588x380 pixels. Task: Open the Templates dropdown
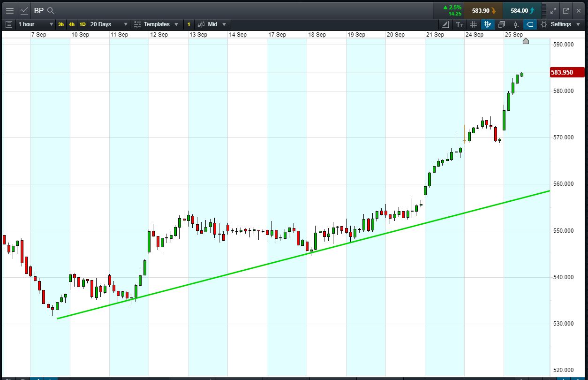pos(156,24)
